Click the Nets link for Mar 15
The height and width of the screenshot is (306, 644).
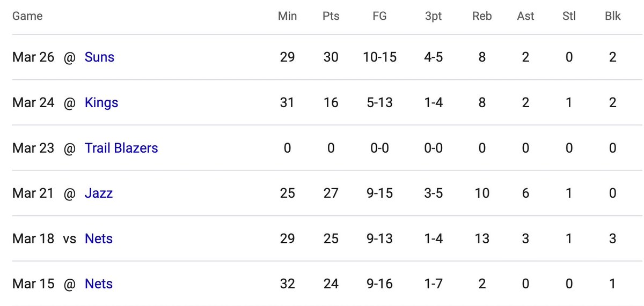pyautogui.click(x=99, y=283)
